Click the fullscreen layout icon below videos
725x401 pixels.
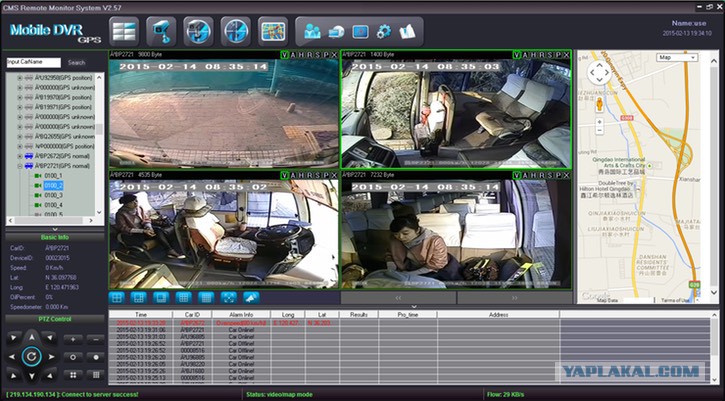point(227,297)
